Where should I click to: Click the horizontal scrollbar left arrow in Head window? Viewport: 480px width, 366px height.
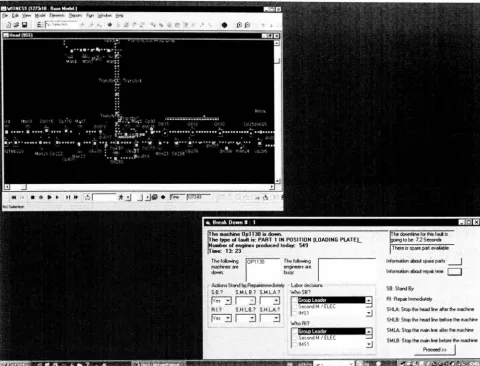7,187
